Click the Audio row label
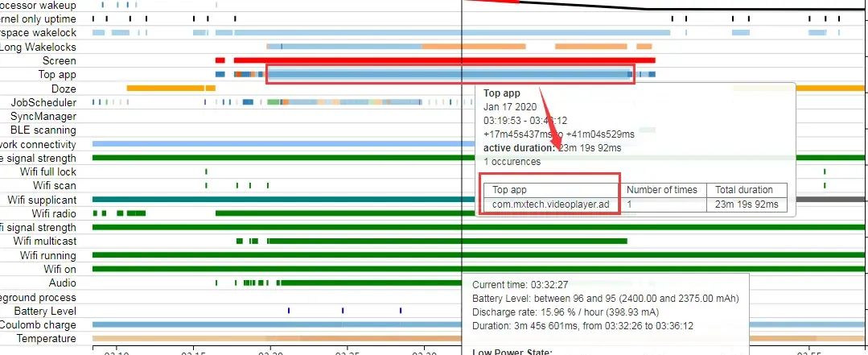The image size is (868, 355). coord(63,283)
